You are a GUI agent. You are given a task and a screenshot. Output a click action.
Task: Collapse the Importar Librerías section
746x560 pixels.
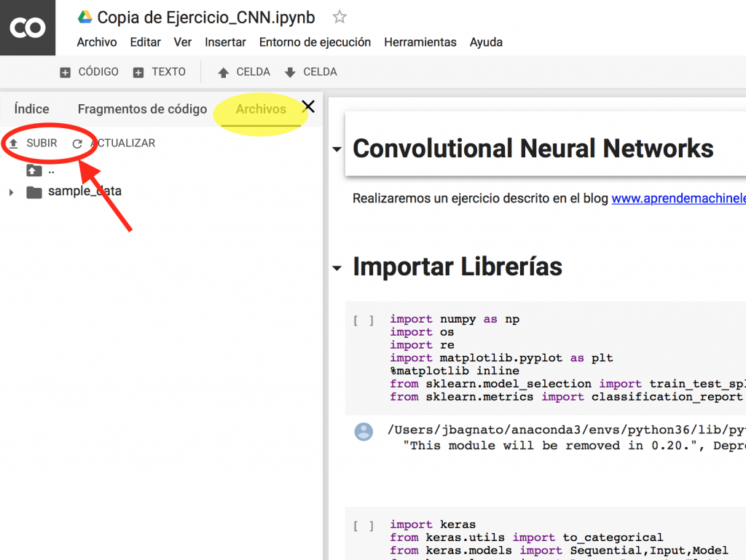(336, 268)
